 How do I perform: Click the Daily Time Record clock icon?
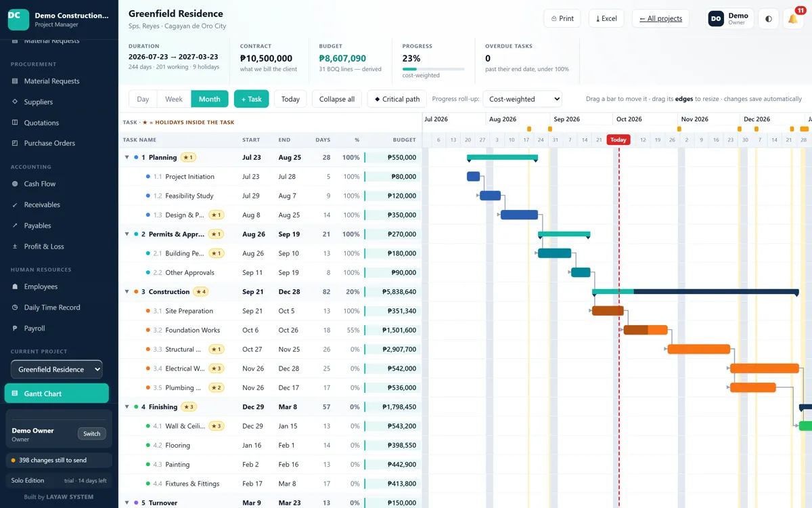pyautogui.click(x=15, y=308)
